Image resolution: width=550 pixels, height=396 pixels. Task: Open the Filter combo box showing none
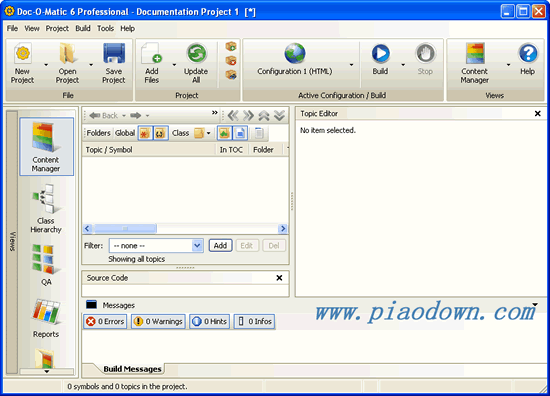[156, 246]
